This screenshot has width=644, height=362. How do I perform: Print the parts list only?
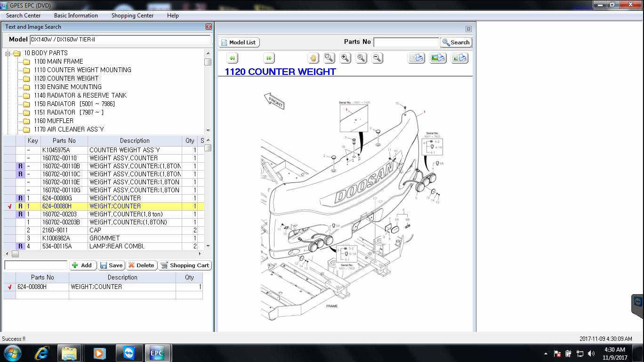point(416,58)
